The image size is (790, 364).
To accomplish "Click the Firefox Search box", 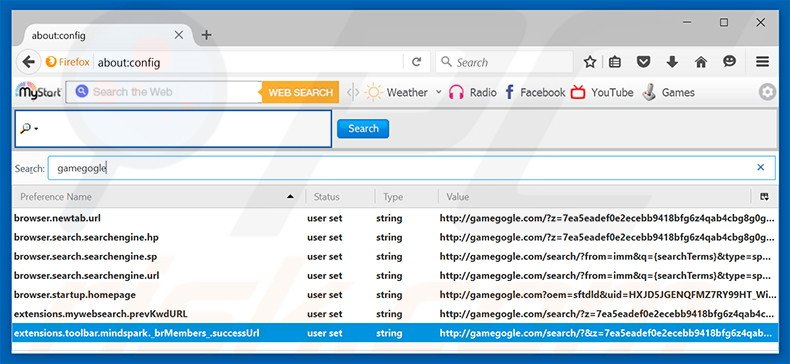I will (x=504, y=62).
